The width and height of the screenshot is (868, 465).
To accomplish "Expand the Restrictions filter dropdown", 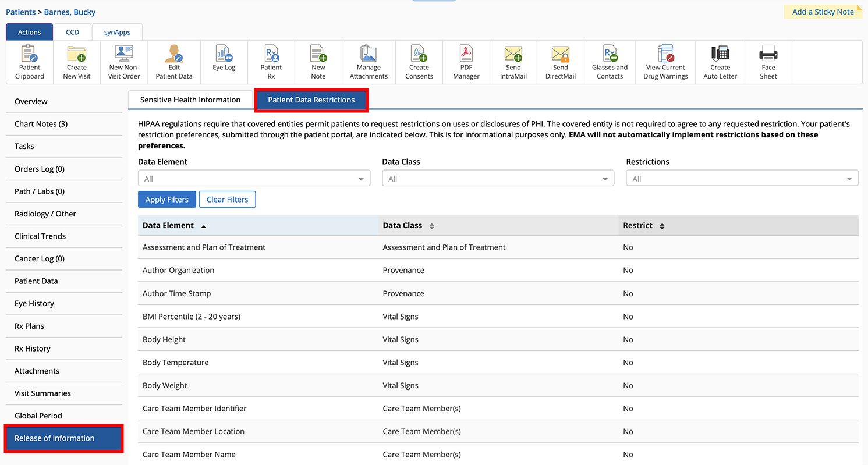I will coord(742,179).
